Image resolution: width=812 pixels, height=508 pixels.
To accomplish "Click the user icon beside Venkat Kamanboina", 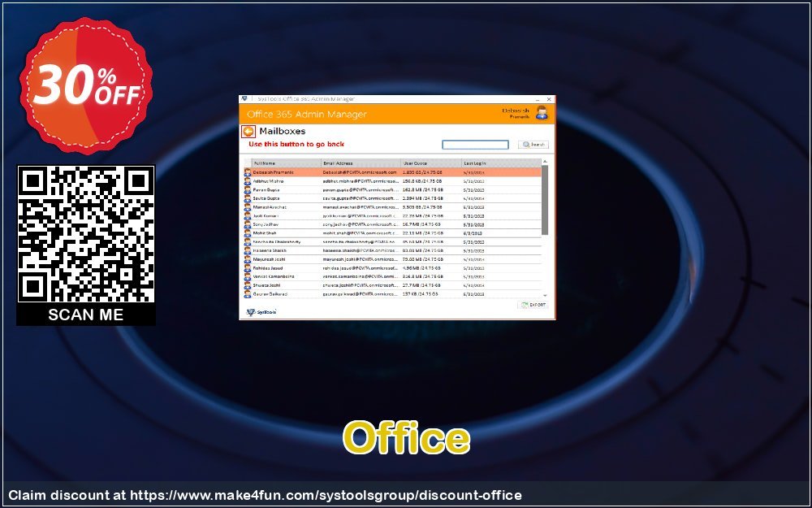I will [248, 276].
